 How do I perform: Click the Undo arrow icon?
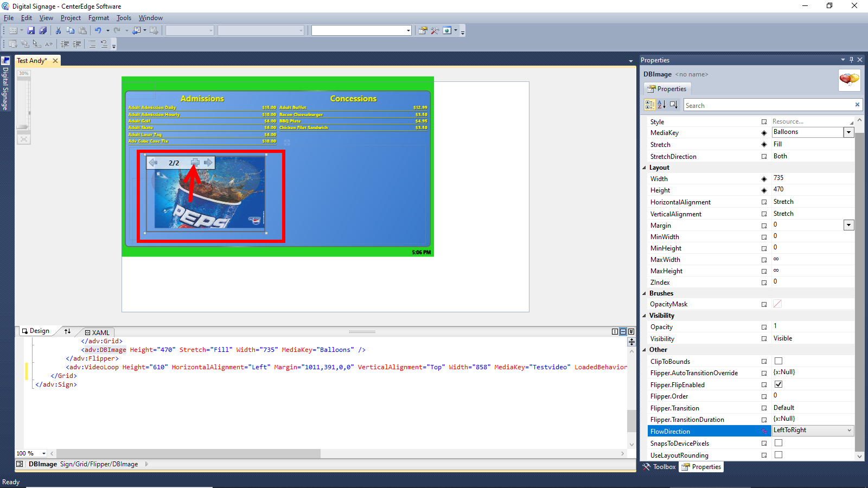click(x=98, y=30)
